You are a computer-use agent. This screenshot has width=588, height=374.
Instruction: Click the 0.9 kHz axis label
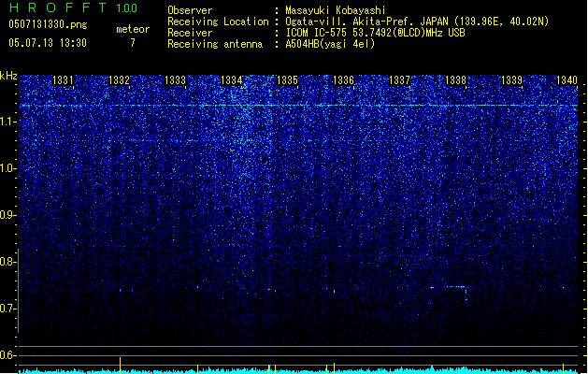coord(7,215)
